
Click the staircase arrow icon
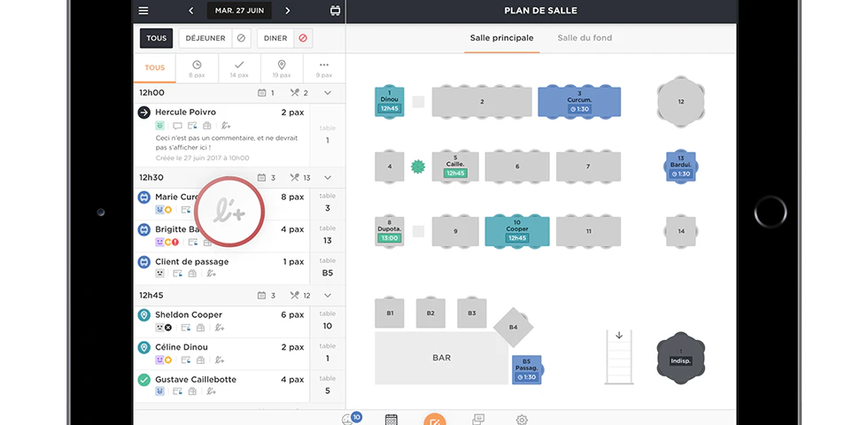tap(619, 336)
